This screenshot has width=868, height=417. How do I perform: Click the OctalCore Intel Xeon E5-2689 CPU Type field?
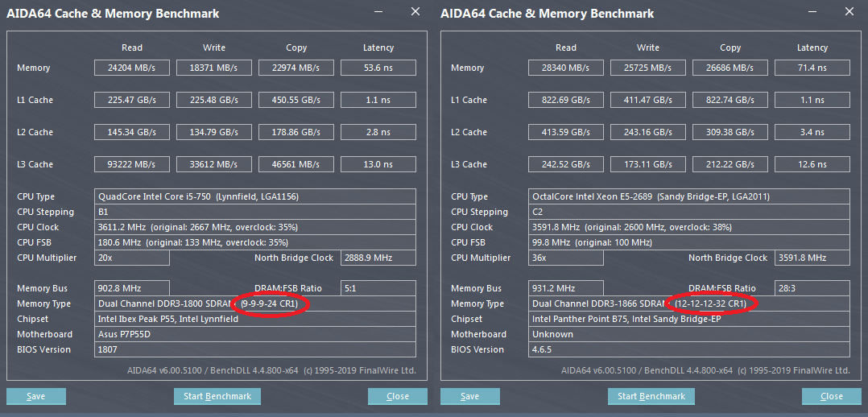[x=689, y=196]
